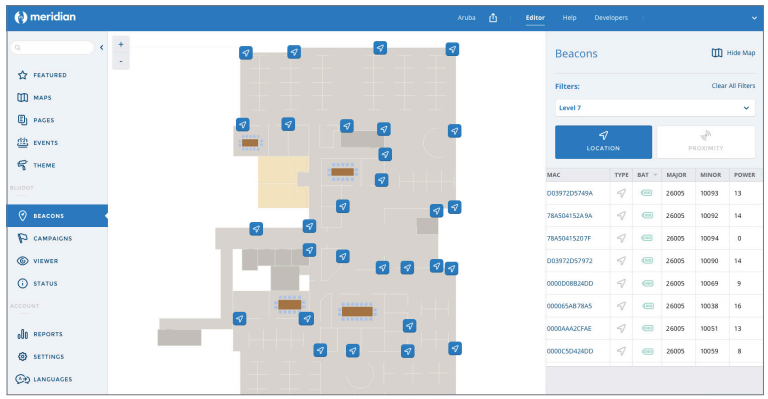Open beacon 78A50415207F

click(x=569, y=238)
